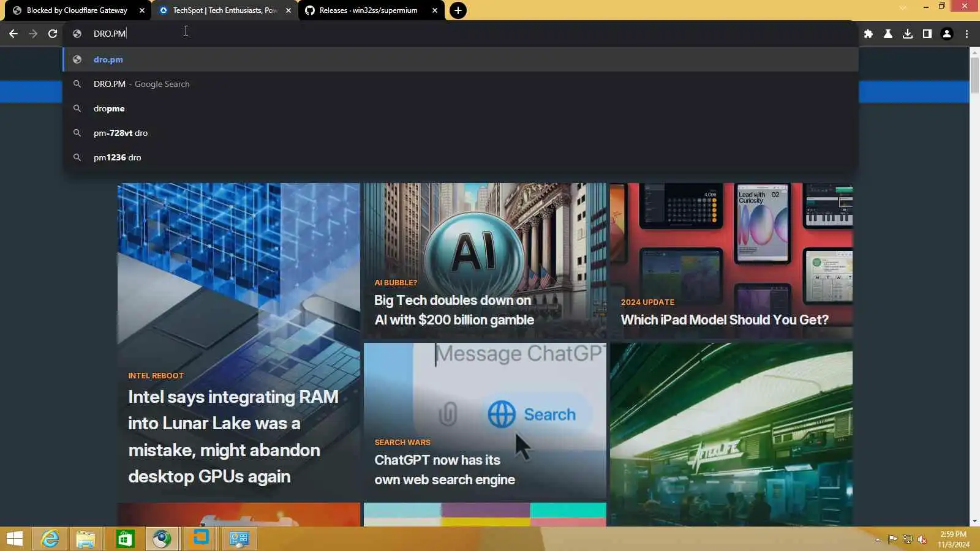Open the Downloads toolbar icon
This screenshot has width=980, height=551.
(x=908, y=34)
